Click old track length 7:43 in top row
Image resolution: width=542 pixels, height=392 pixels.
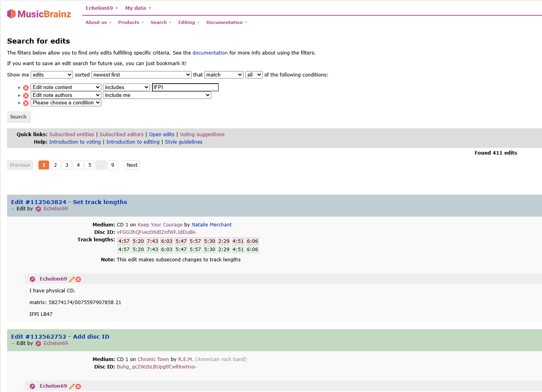pos(152,241)
